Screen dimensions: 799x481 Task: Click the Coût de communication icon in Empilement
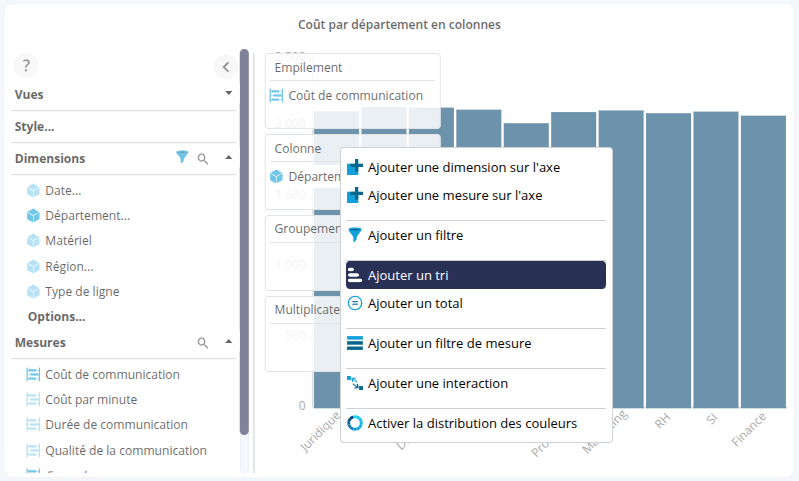point(277,96)
